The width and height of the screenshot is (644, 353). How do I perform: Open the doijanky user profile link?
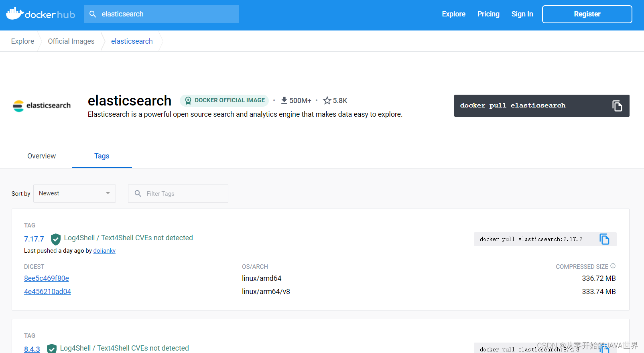click(x=104, y=251)
